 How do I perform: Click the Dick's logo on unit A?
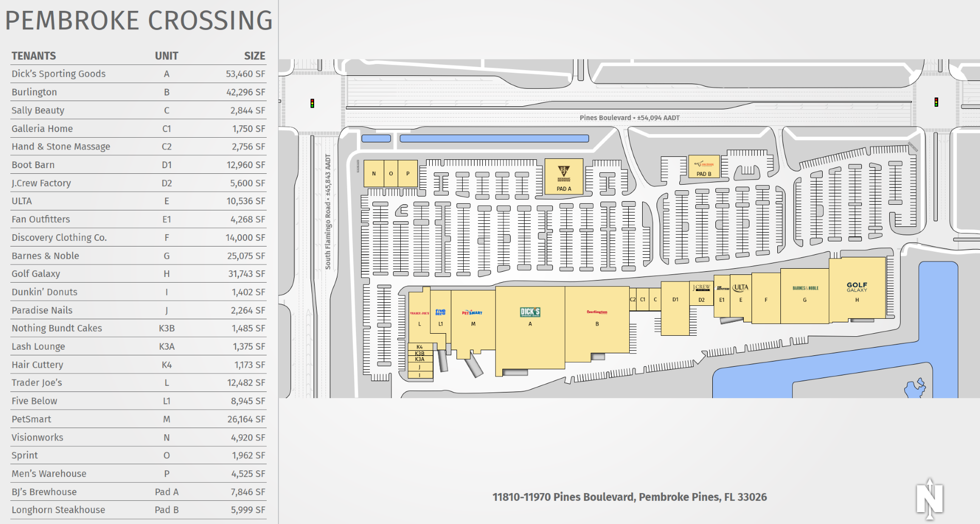[x=530, y=312]
